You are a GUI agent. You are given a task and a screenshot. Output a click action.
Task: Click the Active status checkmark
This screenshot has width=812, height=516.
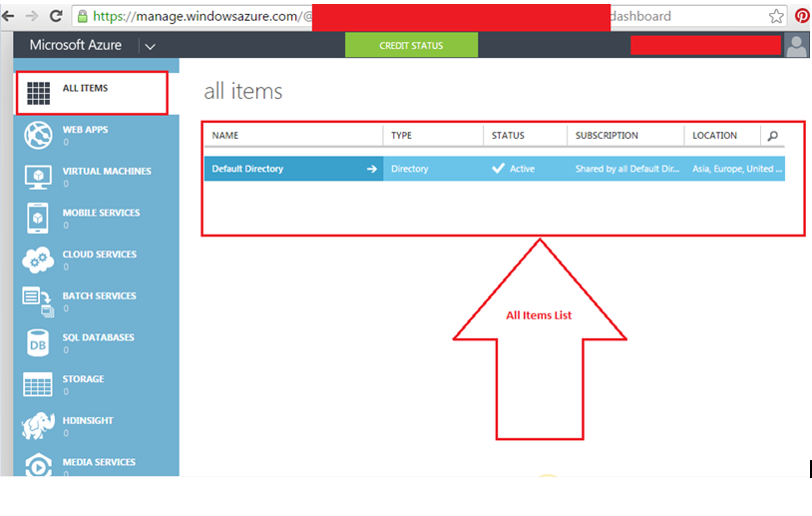click(x=498, y=169)
